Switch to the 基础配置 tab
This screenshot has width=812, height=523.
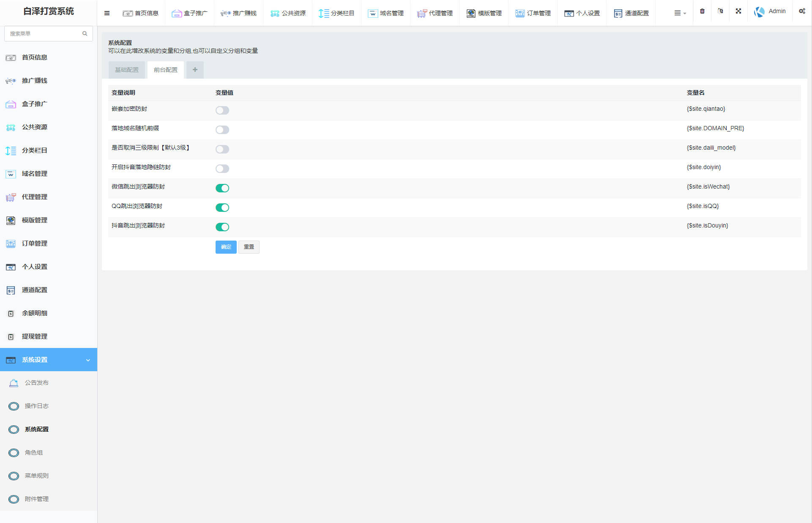[127, 70]
